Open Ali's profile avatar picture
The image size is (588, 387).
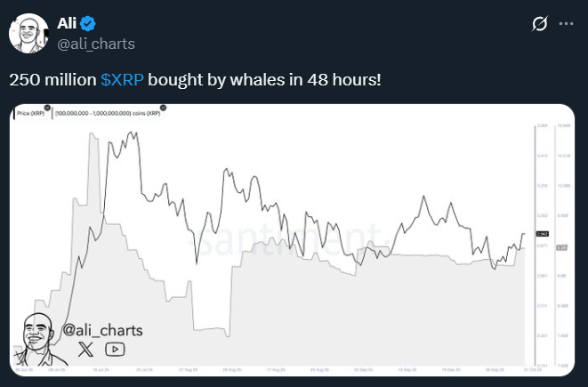28,34
